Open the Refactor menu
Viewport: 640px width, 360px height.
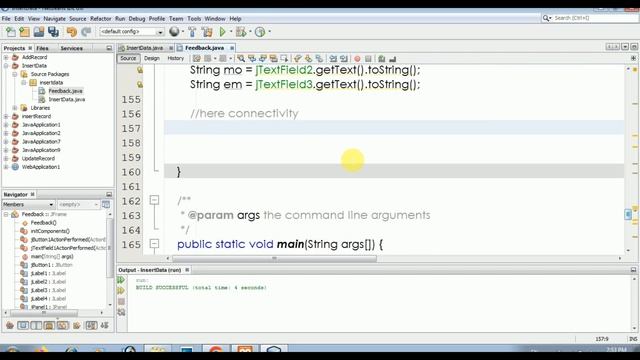coord(100,19)
